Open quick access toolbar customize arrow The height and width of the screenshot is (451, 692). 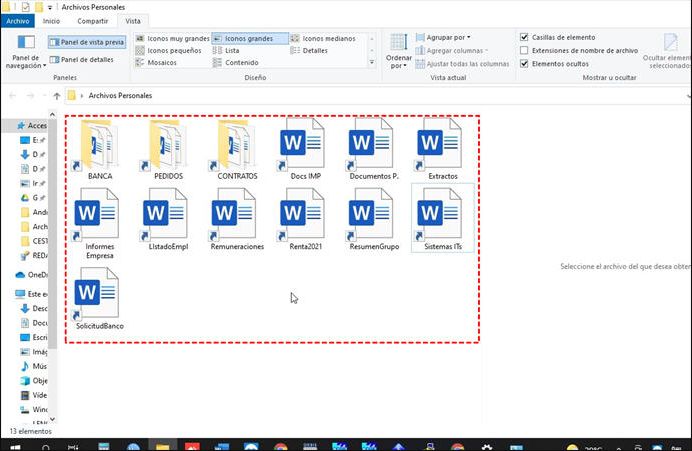tap(50, 8)
